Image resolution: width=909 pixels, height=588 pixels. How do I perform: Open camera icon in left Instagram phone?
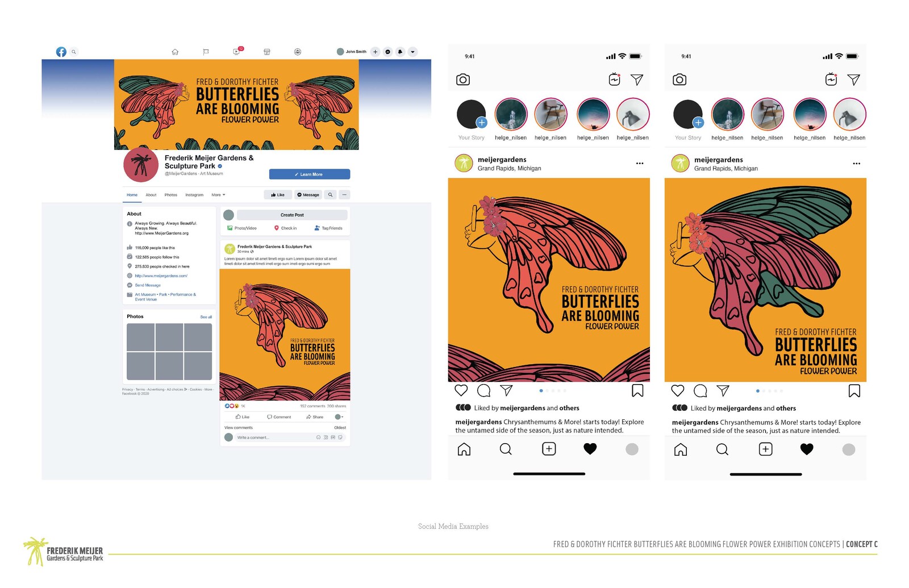[x=463, y=80]
